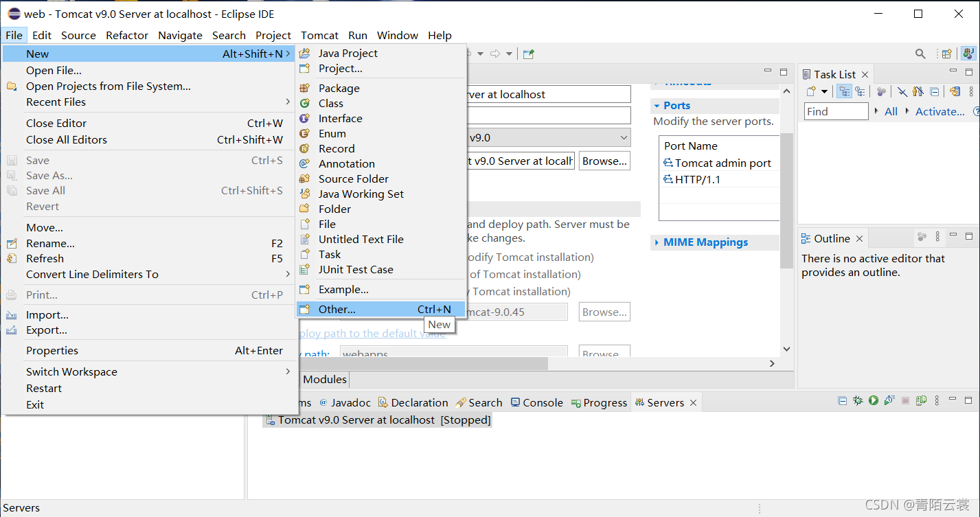
Task: Open the Open Perspective dialog icon
Action: (x=946, y=54)
